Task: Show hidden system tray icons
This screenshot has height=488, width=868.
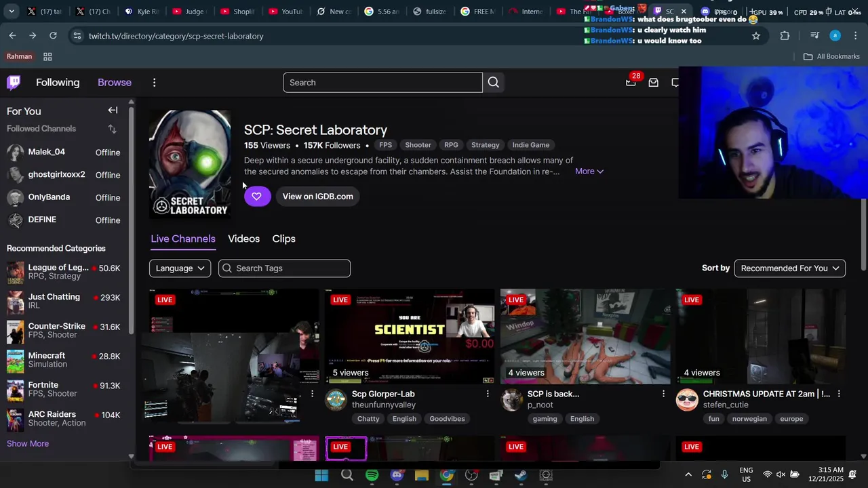Action: pos(688,475)
